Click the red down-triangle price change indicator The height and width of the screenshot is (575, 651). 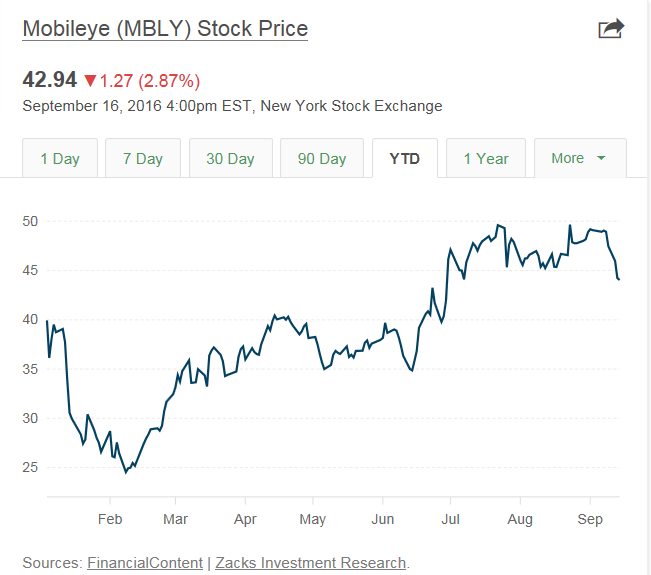pyautogui.click(x=90, y=81)
